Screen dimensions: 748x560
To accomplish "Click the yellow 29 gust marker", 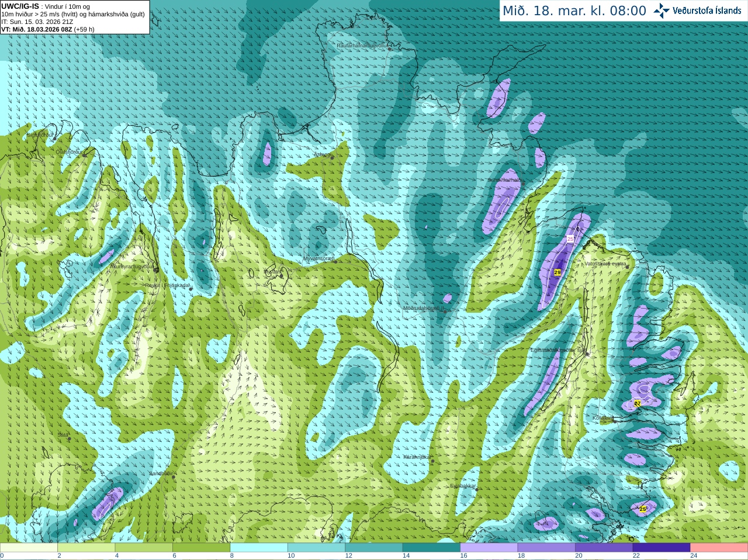I will [x=557, y=272].
